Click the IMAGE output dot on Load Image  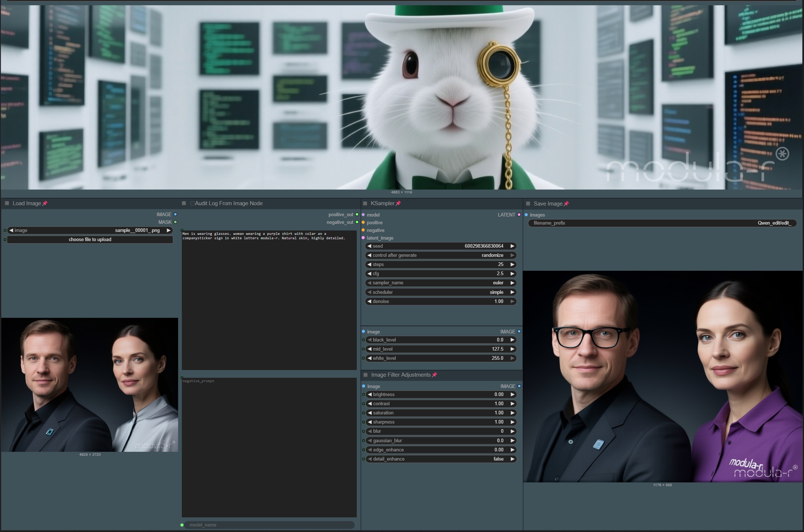176,214
